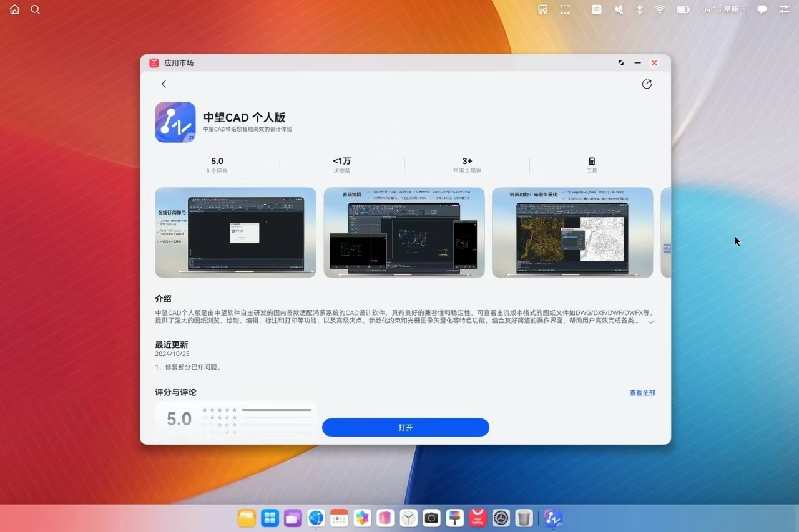
Task: Open the purple multi-window icon in dock
Action: pos(293,518)
